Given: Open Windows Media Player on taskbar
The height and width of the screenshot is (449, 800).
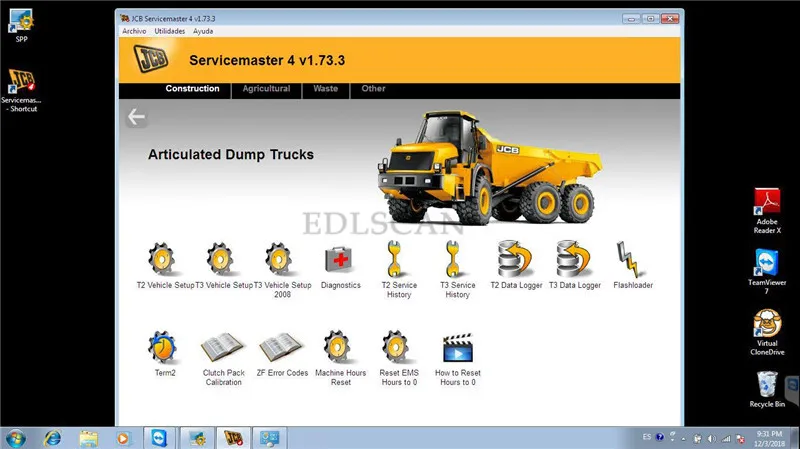Looking at the screenshot, I should 123,438.
